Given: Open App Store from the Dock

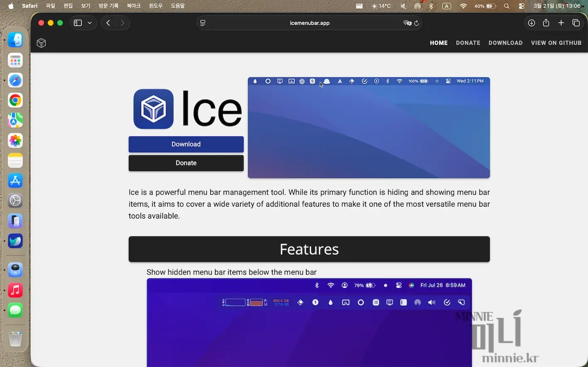Looking at the screenshot, I should pyautogui.click(x=15, y=180).
